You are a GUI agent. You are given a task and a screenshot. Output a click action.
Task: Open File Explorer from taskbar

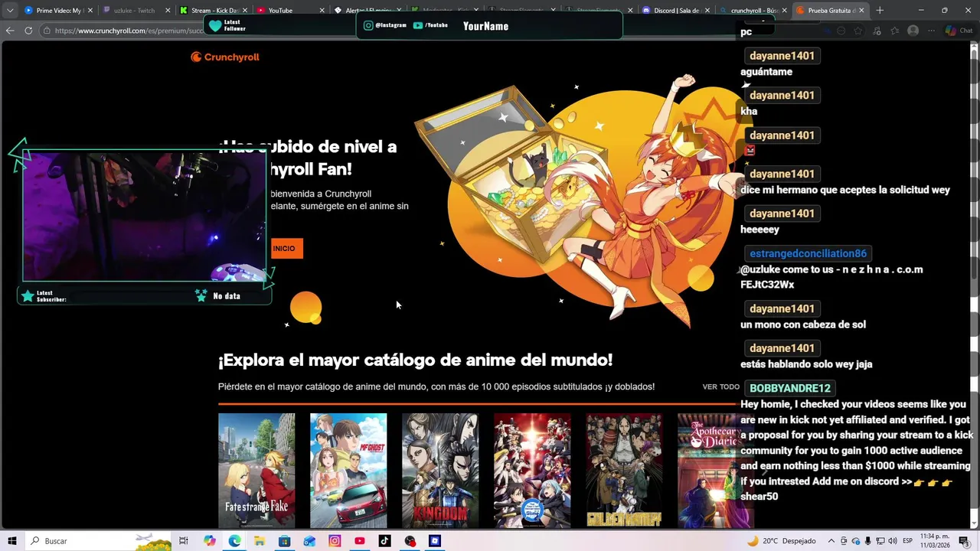tap(260, 541)
